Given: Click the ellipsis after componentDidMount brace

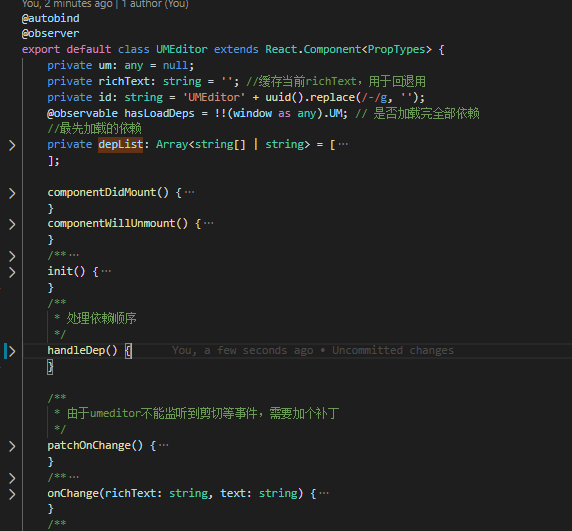Looking at the screenshot, I should (189, 192).
